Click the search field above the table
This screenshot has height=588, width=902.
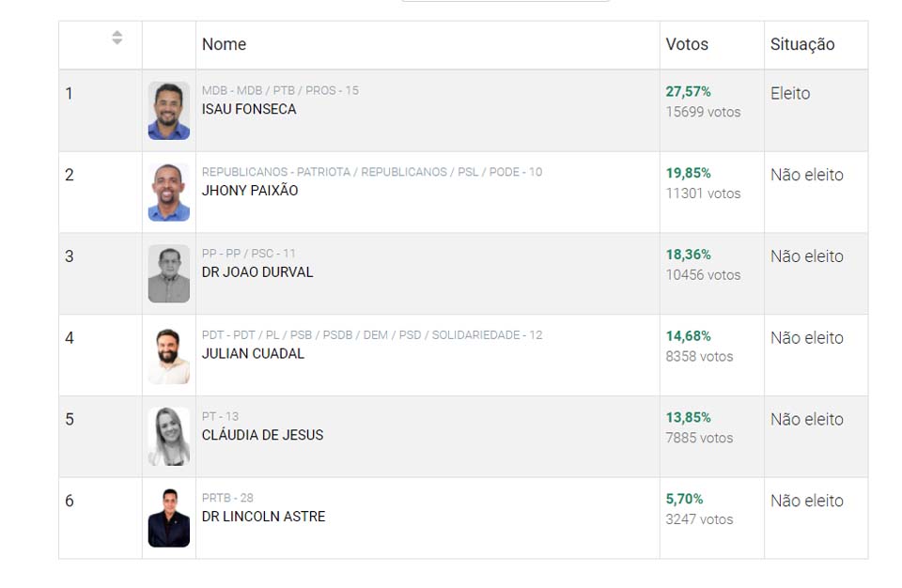point(505,1)
